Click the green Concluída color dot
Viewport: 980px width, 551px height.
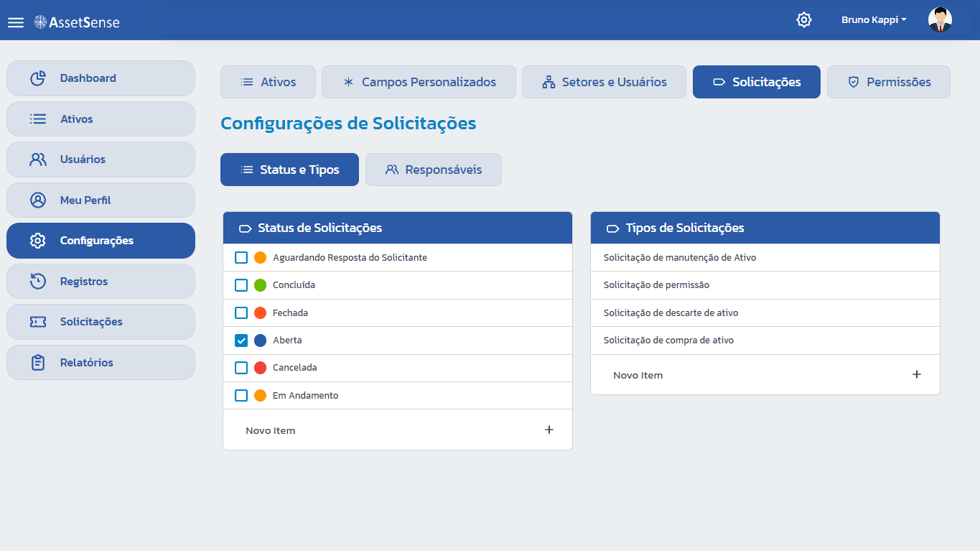261,285
